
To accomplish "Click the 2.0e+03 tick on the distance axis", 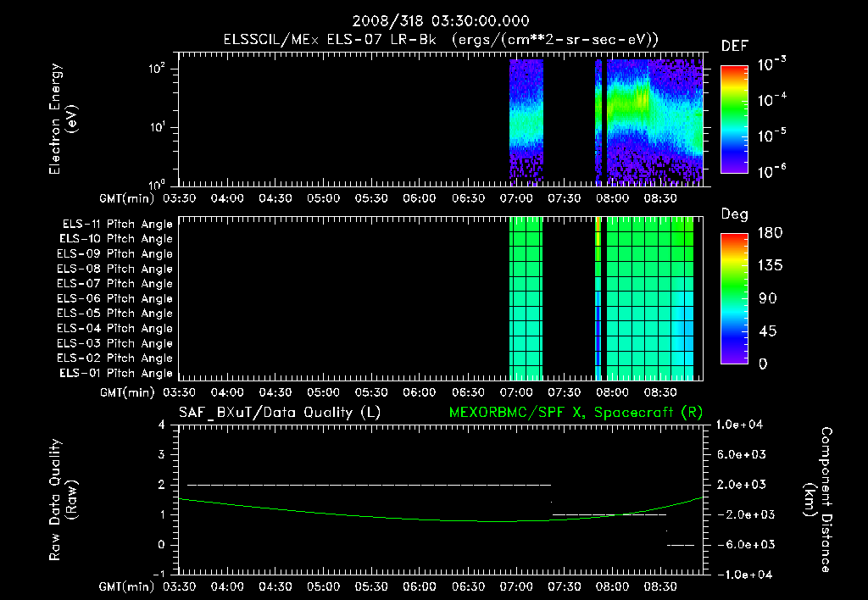I will coord(741,485).
